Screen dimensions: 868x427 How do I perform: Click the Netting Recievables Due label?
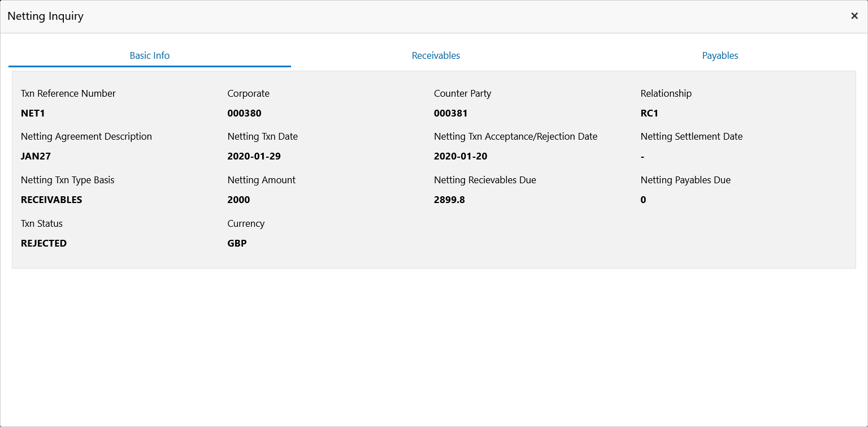pos(485,180)
